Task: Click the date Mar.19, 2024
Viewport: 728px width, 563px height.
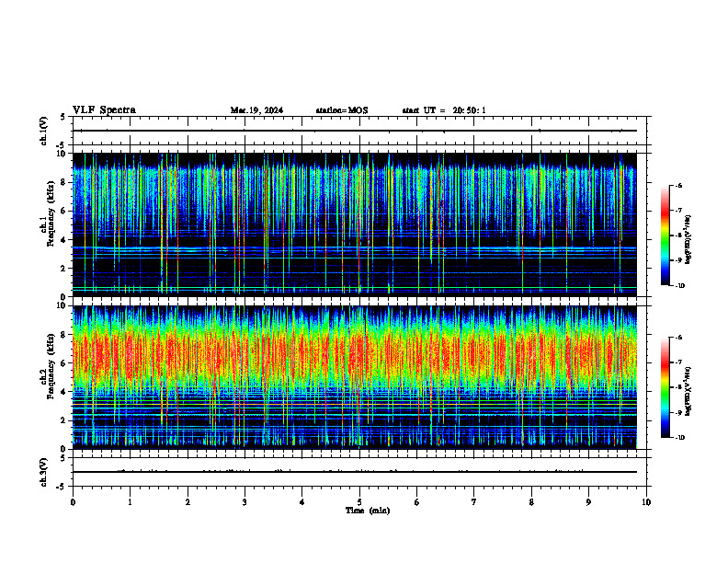Action: (x=256, y=110)
